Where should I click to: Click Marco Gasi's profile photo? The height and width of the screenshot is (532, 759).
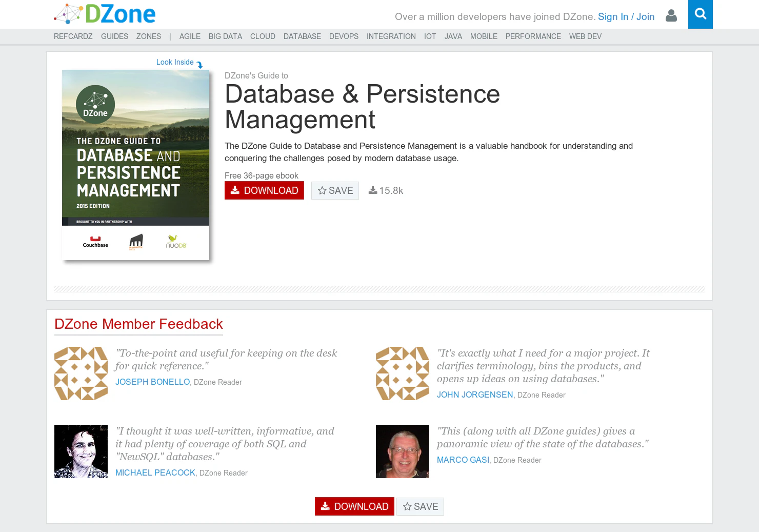click(403, 451)
